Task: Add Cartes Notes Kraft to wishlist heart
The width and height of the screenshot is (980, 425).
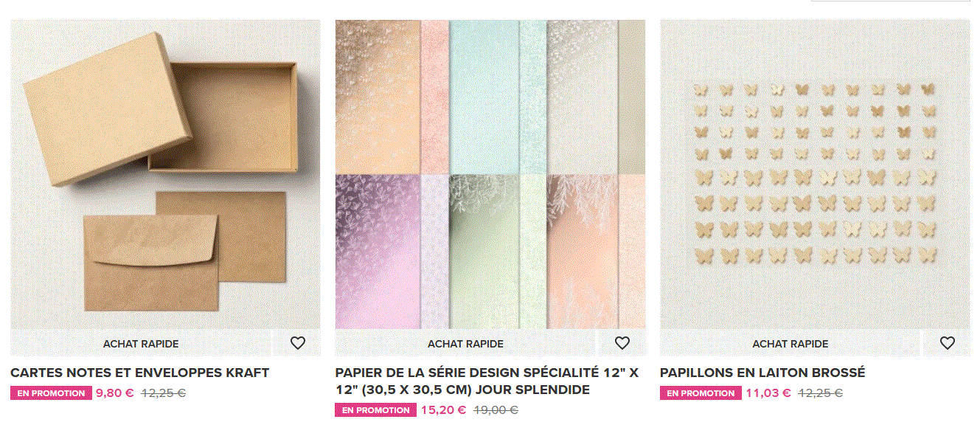Action: click(298, 343)
